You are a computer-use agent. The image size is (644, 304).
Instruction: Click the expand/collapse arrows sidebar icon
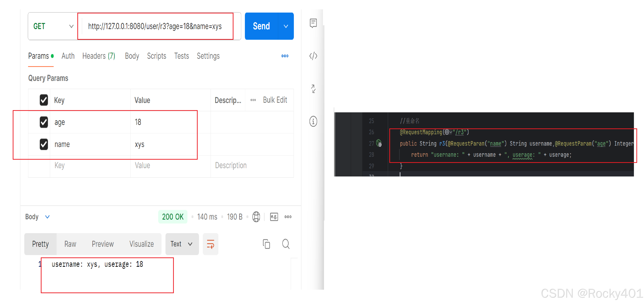coord(313,89)
